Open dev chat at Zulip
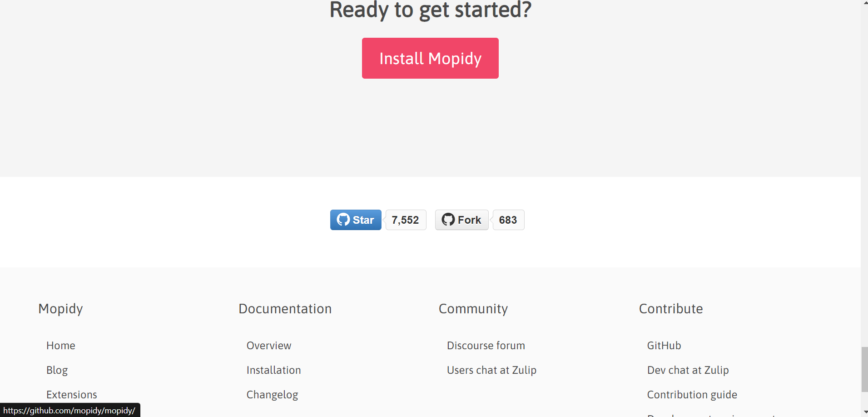Screen dimensions: 868x417 [688, 370]
